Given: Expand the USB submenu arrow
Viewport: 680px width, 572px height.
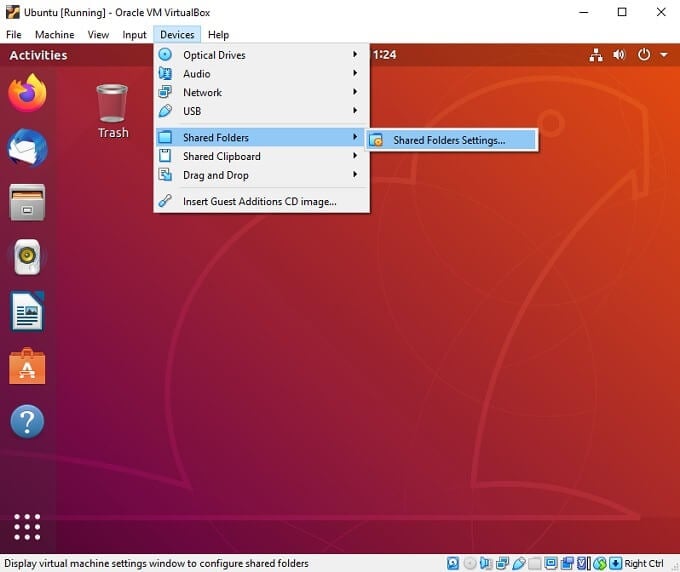Looking at the screenshot, I should (x=355, y=110).
